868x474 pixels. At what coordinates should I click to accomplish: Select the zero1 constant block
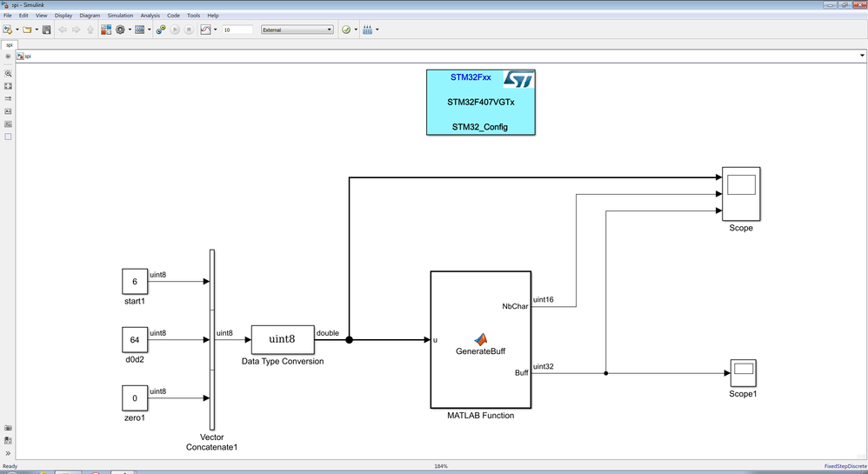point(135,398)
